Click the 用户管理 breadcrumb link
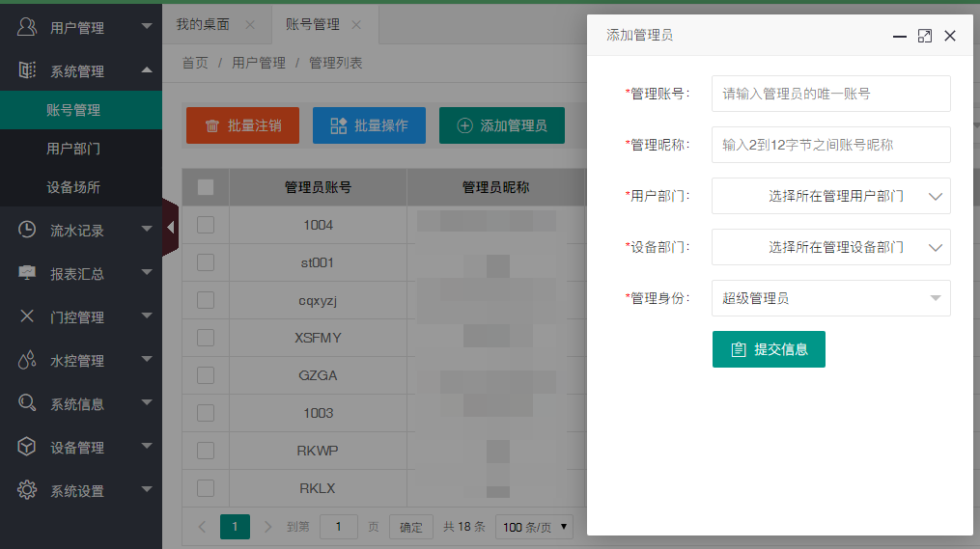 pyautogui.click(x=259, y=63)
